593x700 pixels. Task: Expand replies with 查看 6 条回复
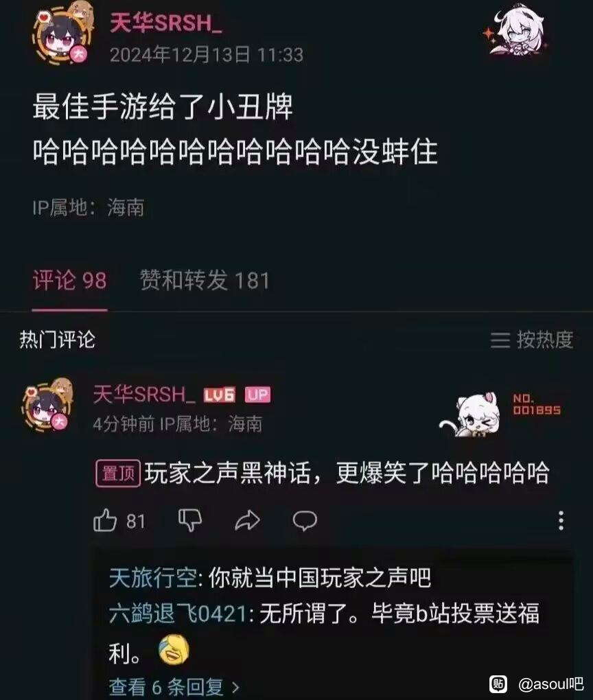click(174, 686)
